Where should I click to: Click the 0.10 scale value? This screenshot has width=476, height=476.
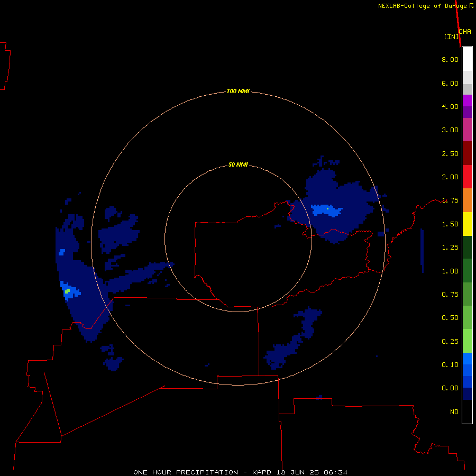point(450,365)
